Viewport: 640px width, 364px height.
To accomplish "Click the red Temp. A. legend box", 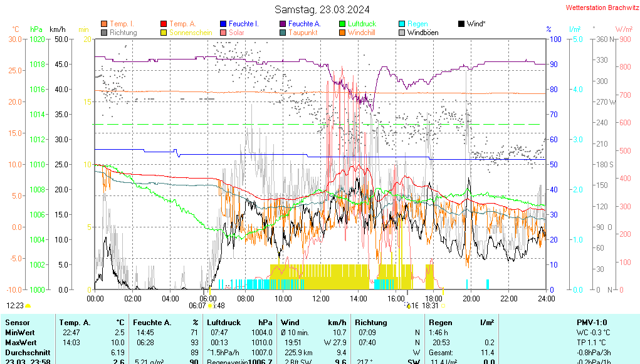I will click(x=164, y=24).
